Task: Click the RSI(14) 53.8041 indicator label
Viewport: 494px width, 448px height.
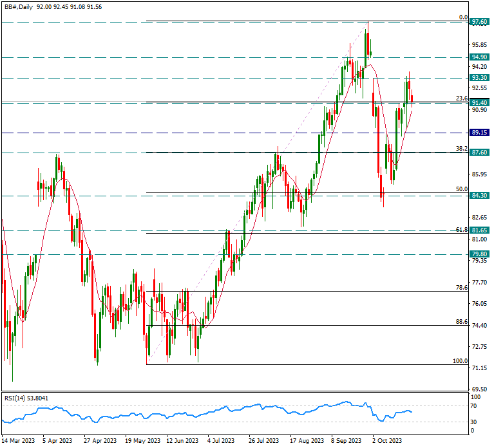Action: (26, 398)
